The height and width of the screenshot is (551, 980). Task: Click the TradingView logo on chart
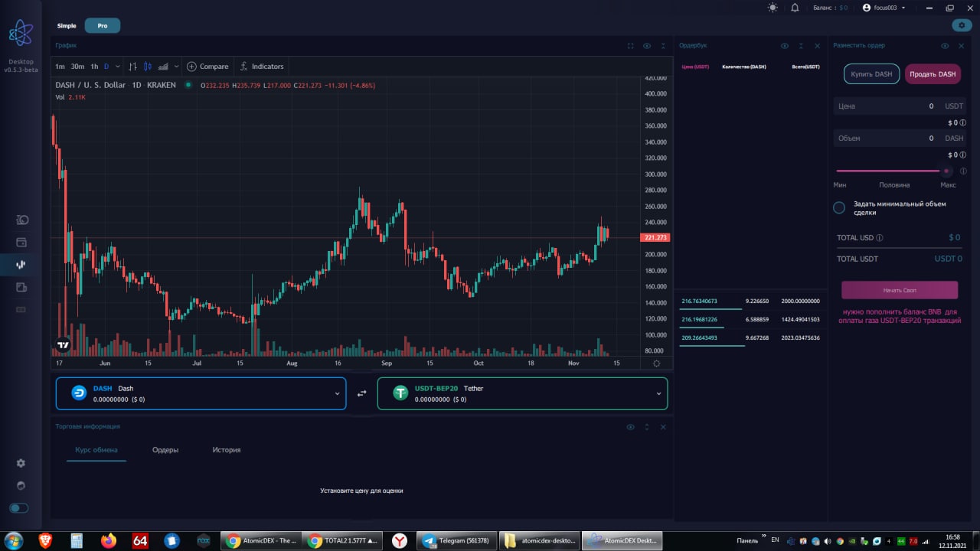[x=64, y=344]
